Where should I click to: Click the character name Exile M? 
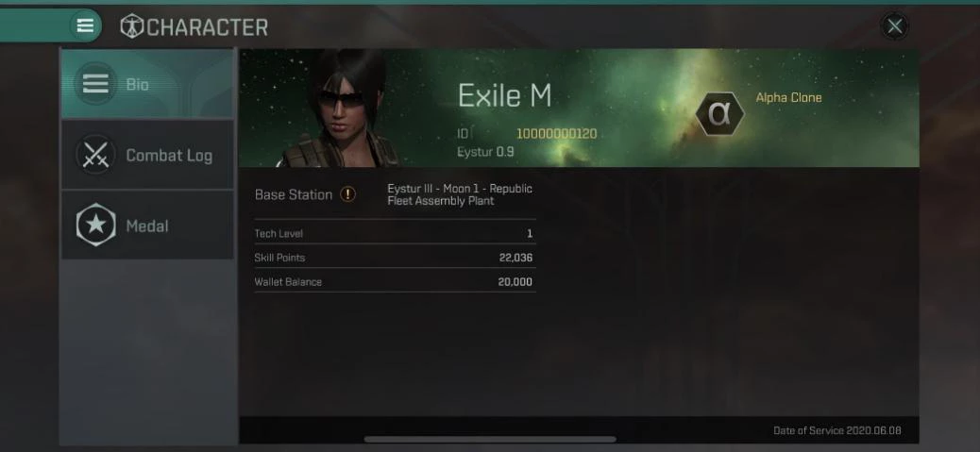point(504,95)
